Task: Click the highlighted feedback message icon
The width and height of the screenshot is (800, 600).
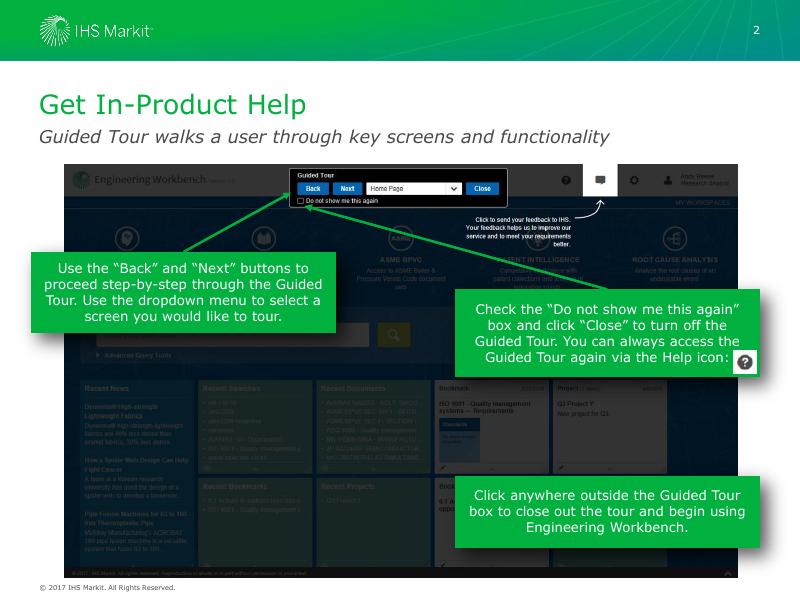Action: click(601, 180)
